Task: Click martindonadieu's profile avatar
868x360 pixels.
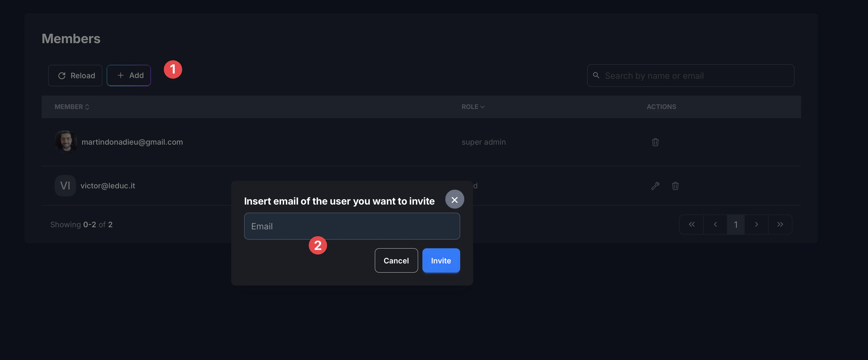Action: 66,142
